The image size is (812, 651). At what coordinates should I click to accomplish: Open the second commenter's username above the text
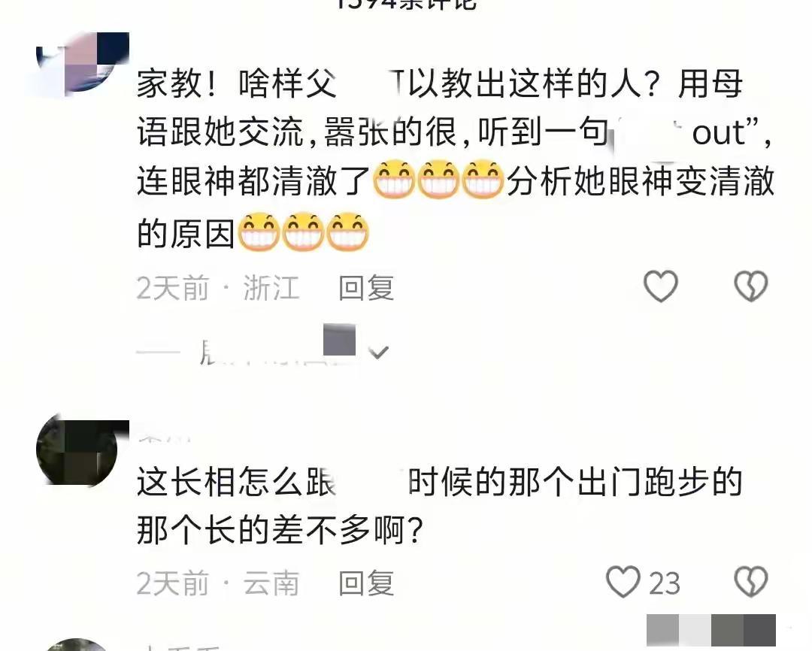165,438
